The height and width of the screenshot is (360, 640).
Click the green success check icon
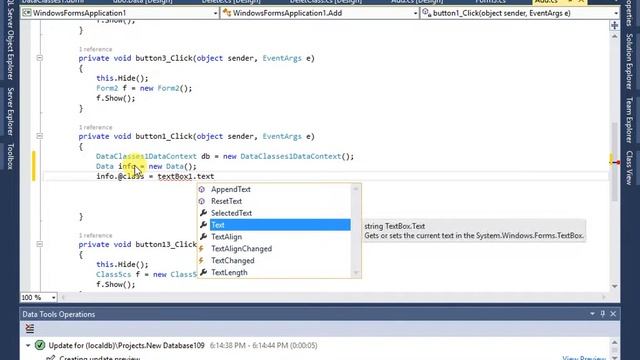pos(40,345)
